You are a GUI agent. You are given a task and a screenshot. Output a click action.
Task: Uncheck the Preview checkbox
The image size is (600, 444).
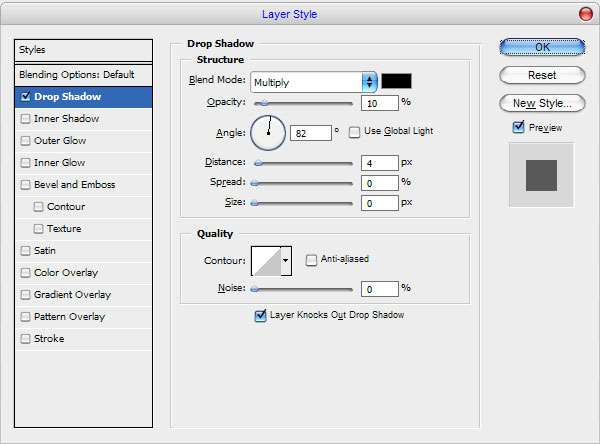point(518,127)
